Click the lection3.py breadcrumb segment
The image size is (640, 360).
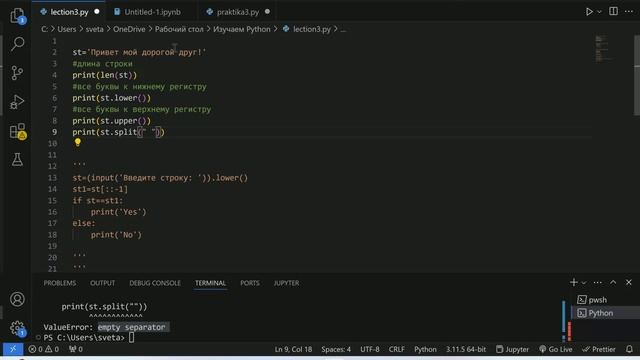coord(311,29)
